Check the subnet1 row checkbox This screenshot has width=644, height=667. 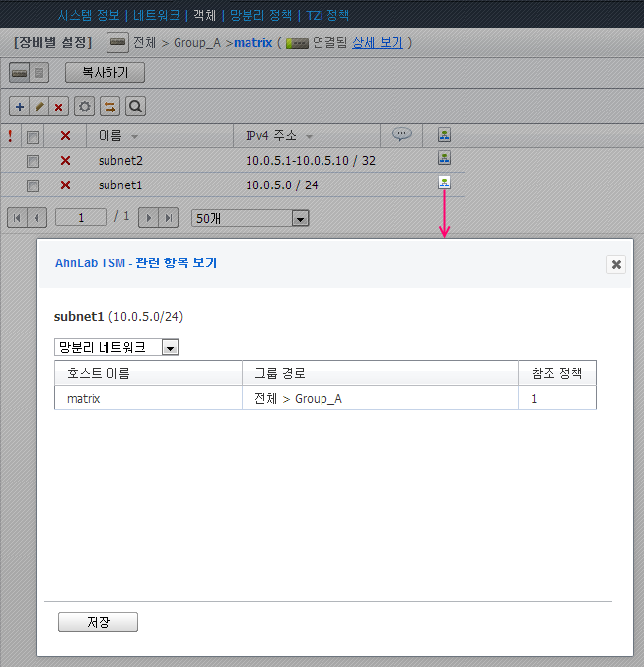[x=33, y=185]
